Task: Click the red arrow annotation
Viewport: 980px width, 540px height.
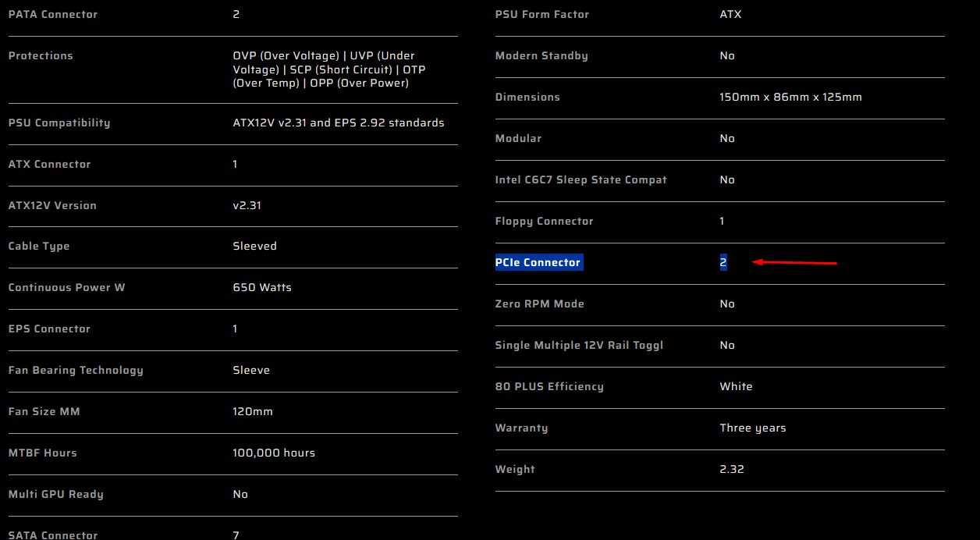Action: [794, 263]
